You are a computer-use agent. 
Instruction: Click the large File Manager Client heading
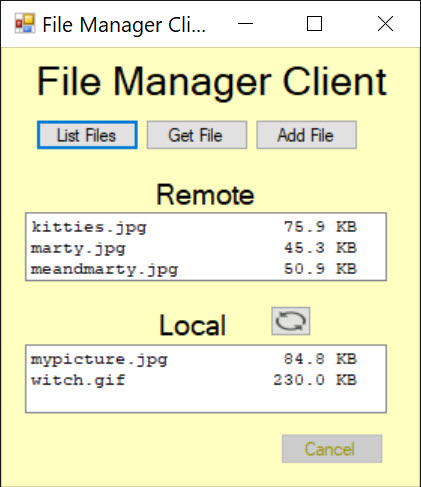tap(212, 81)
